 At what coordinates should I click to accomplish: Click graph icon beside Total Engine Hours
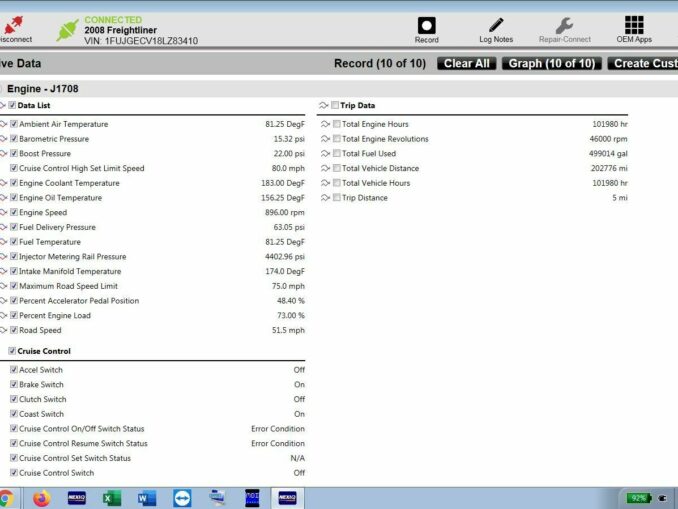pos(326,124)
